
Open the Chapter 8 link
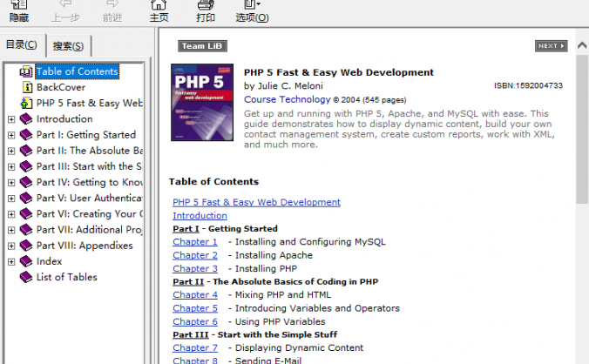click(195, 361)
